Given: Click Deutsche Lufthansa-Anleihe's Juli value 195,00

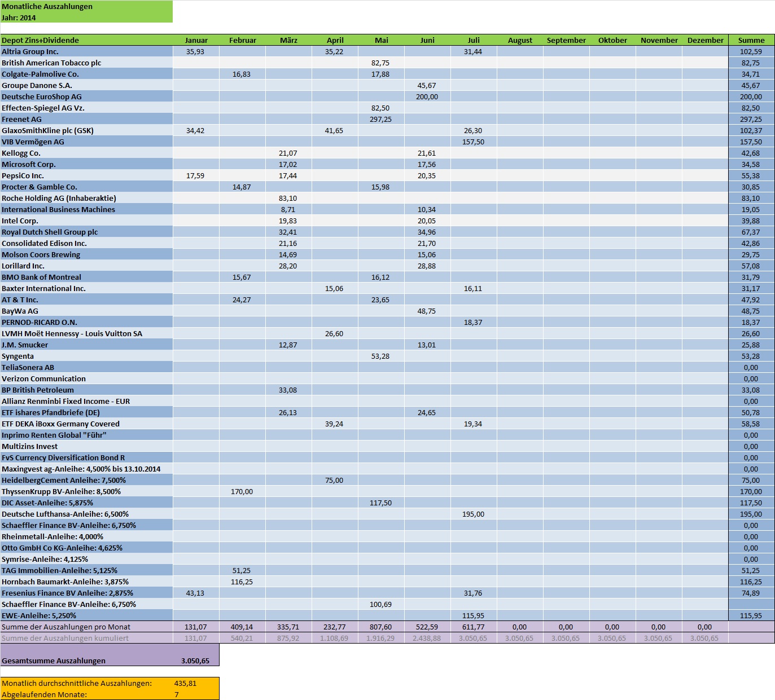Looking at the screenshot, I should pos(474,514).
